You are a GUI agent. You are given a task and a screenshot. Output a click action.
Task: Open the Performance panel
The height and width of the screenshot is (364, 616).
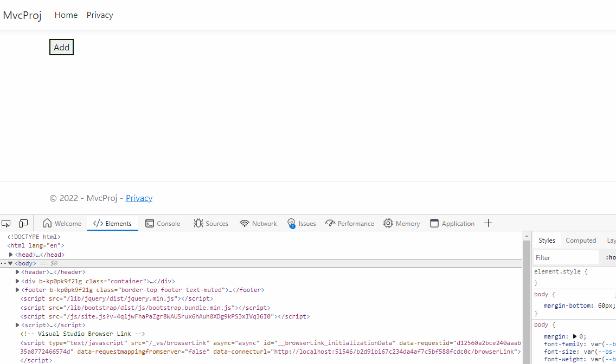349,223
